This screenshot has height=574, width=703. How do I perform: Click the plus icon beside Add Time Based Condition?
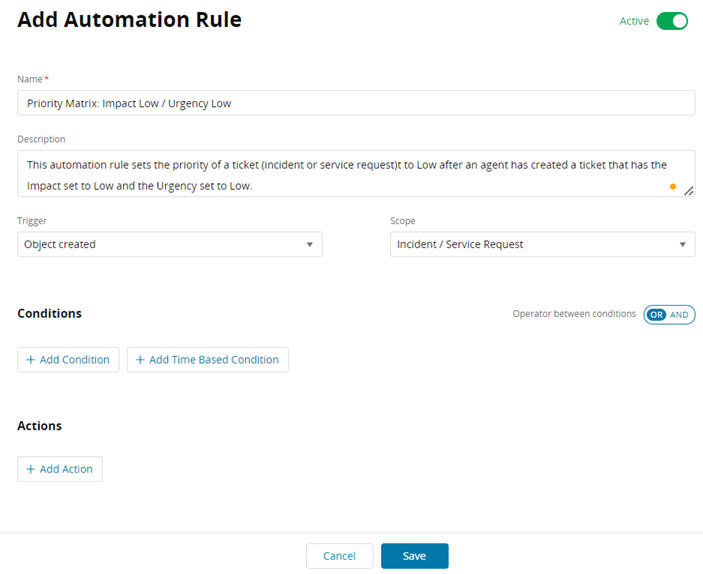pyautogui.click(x=140, y=360)
